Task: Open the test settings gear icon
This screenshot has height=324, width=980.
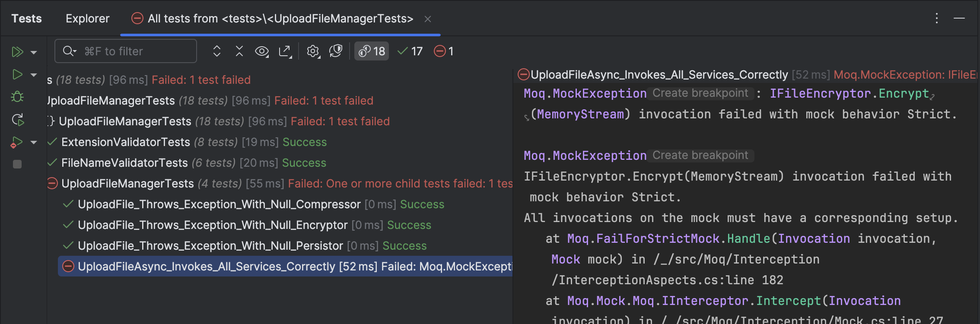Action: point(313,51)
